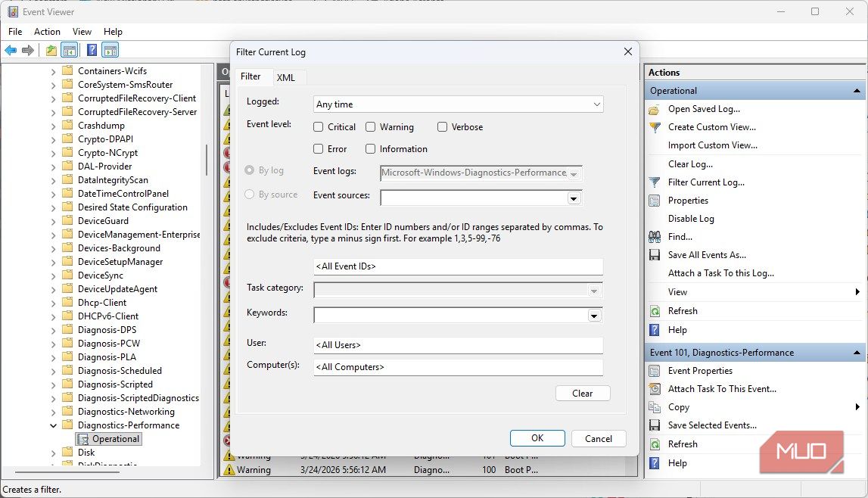The width and height of the screenshot is (868, 498).
Task: Switch to the XML tab
Action: [285, 77]
